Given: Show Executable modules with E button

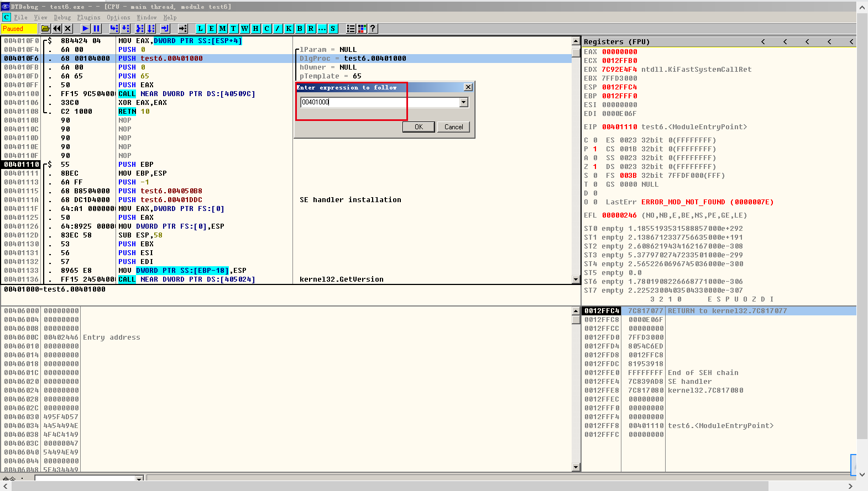Looking at the screenshot, I should 211,29.
